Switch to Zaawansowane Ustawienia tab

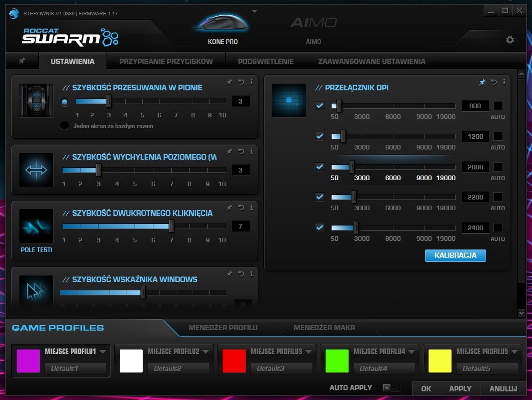pos(372,61)
